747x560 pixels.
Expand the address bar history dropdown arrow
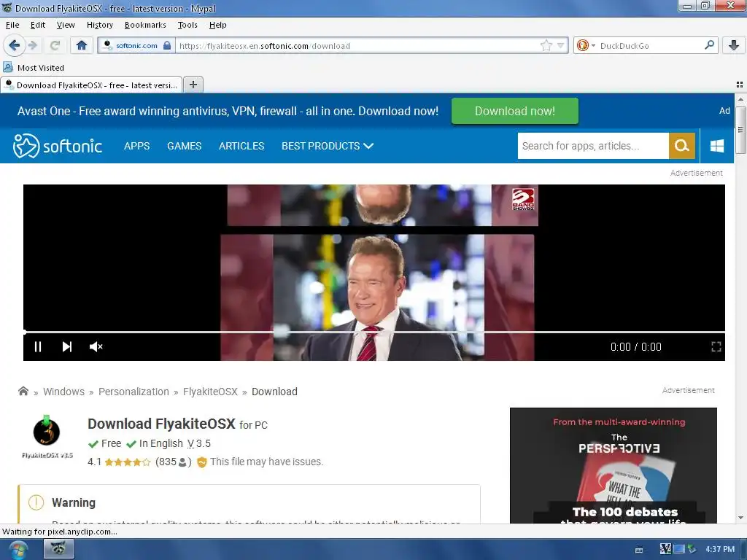pos(561,46)
